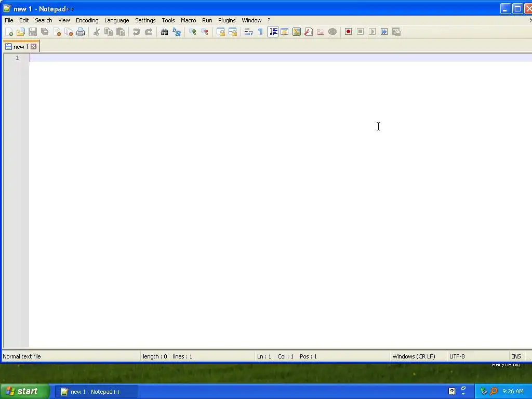Open the Edit menu

(24, 20)
